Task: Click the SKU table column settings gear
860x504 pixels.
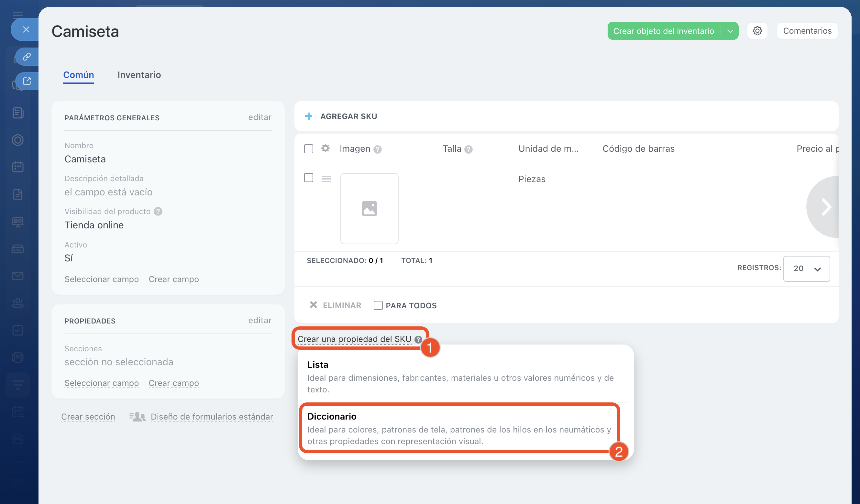Action: click(x=325, y=148)
